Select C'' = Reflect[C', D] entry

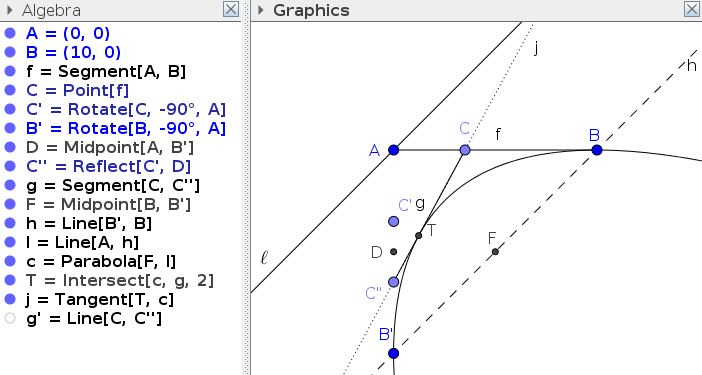(x=108, y=166)
